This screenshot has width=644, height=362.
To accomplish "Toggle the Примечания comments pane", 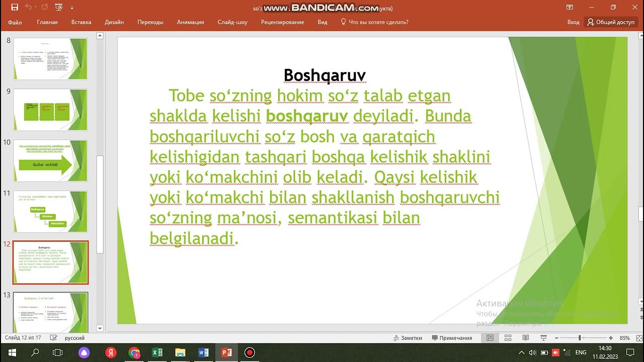I will coord(451,338).
